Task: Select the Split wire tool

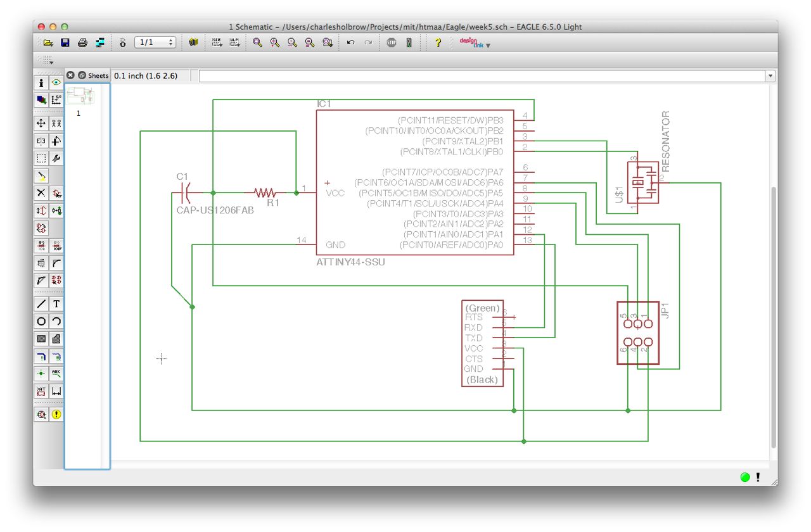Action: tap(41, 280)
